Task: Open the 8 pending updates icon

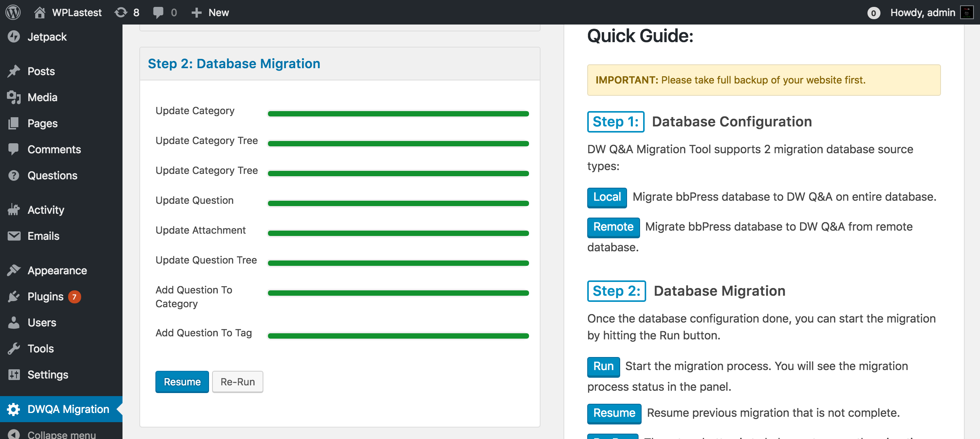Action: point(121,12)
